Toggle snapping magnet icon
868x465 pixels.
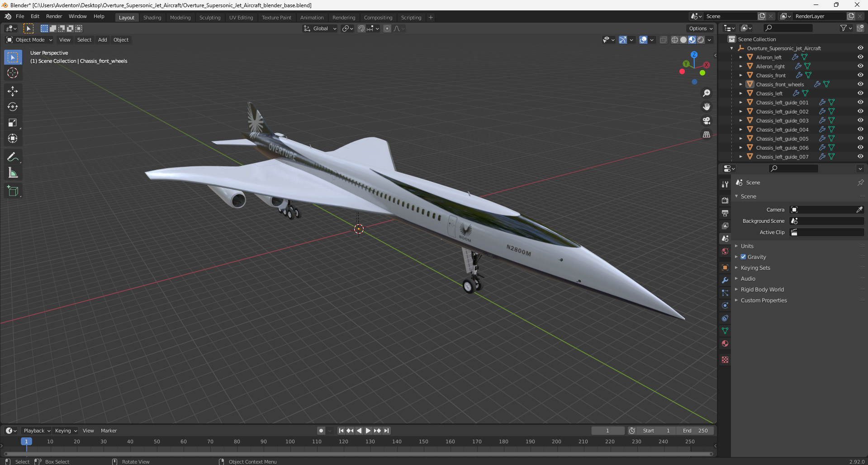[361, 28]
